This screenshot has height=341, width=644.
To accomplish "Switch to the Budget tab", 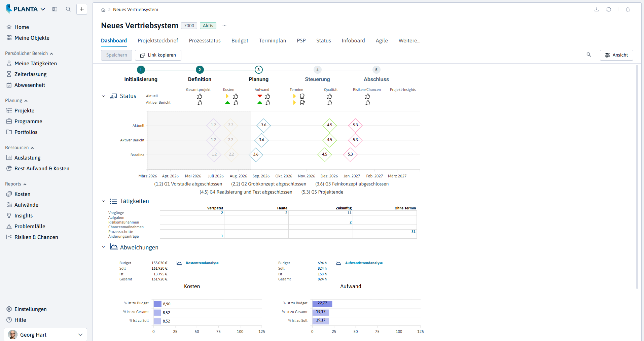I will (x=240, y=41).
